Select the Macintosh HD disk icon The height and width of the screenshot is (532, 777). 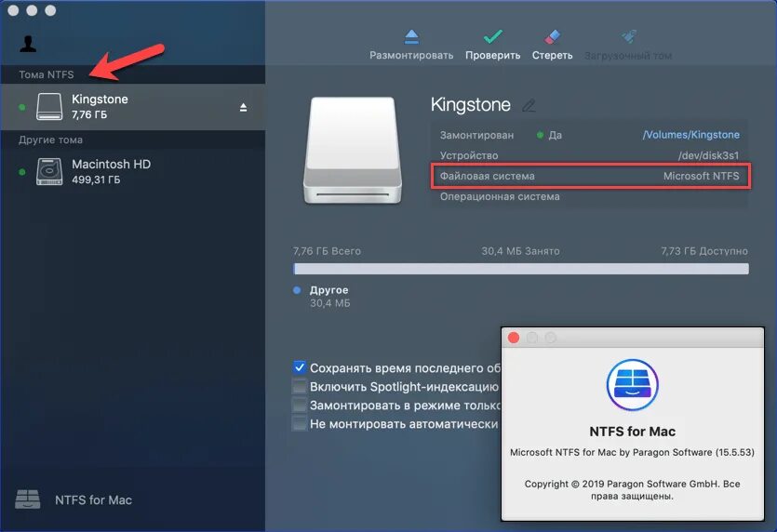point(49,171)
